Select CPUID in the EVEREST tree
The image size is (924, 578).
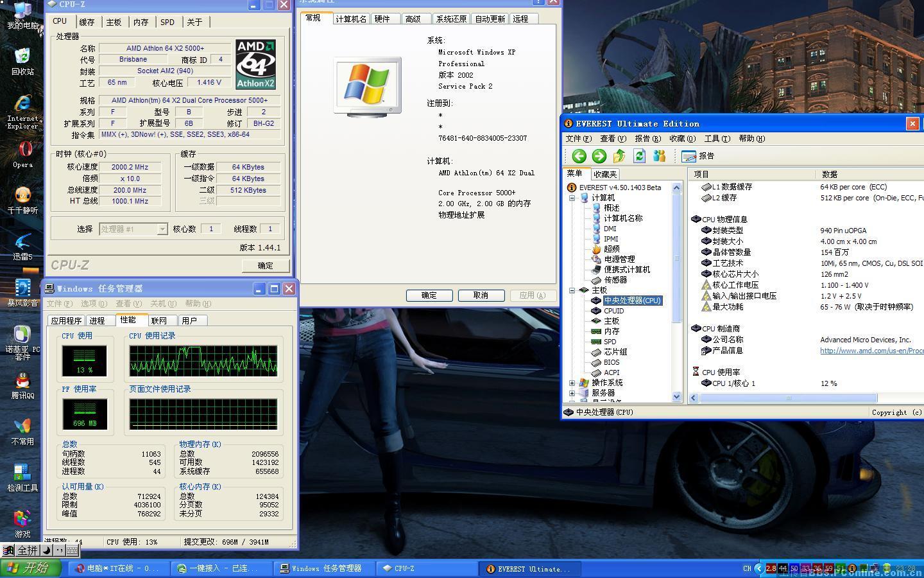(613, 311)
